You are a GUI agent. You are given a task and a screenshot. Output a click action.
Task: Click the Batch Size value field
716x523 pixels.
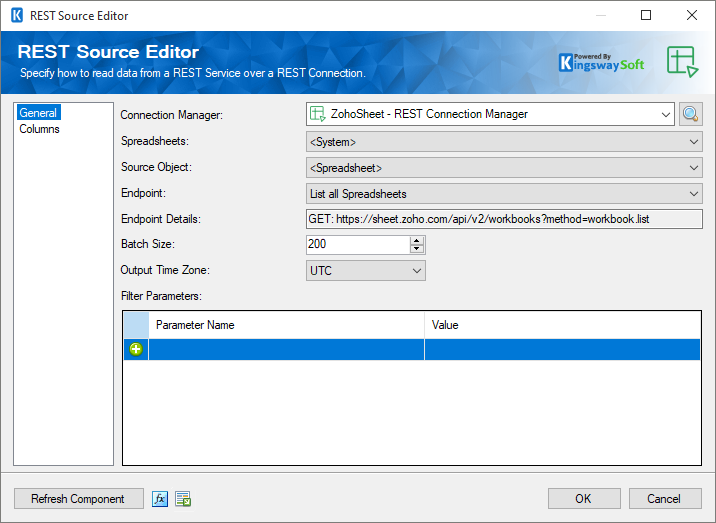click(358, 244)
